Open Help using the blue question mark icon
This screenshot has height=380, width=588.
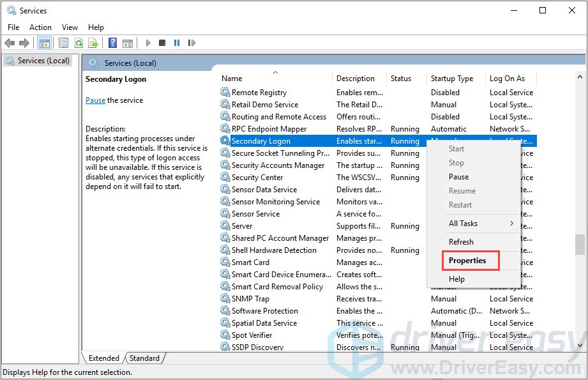[112, 43]
